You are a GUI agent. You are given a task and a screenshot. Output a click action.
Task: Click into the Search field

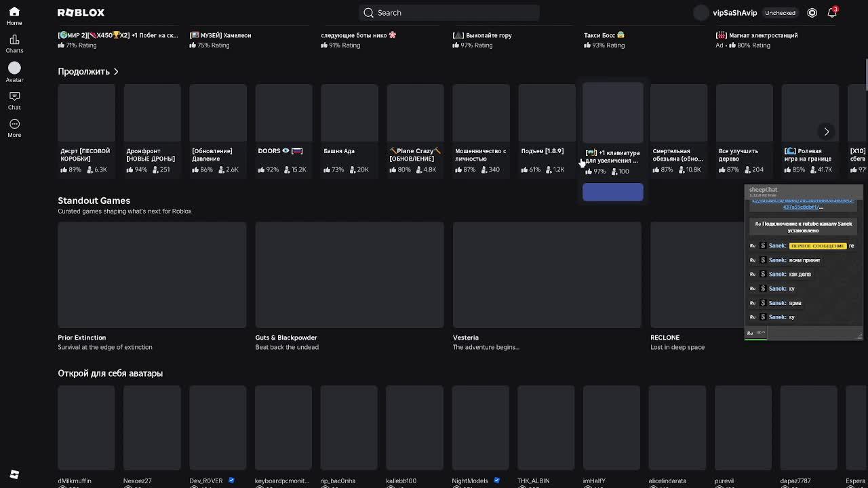click(449, 13)
